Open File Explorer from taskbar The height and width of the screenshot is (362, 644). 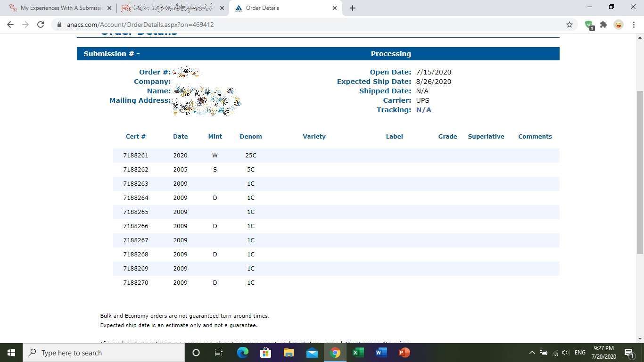click(289, 353)
